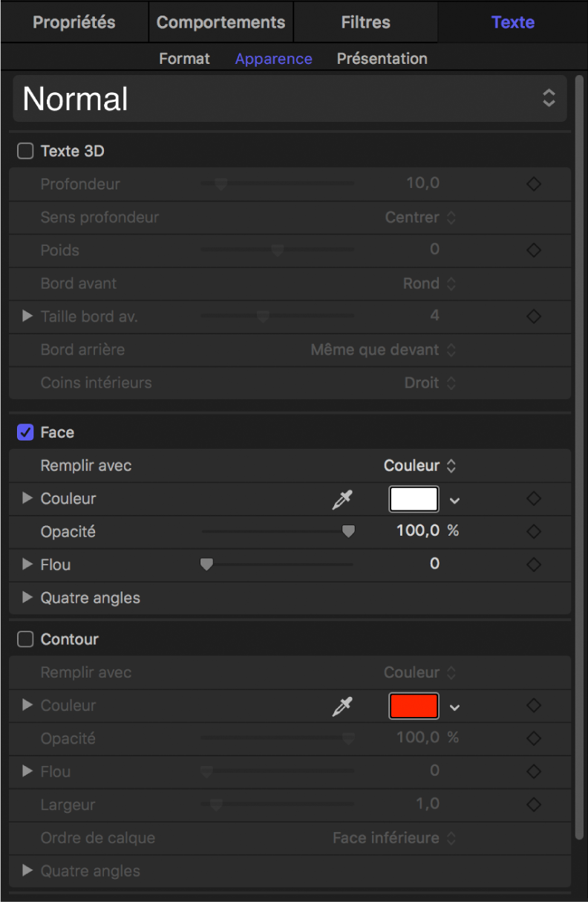Uncheck the Face checkbox
The height and width of the screenshot is (902, 588).
(26, 432)
